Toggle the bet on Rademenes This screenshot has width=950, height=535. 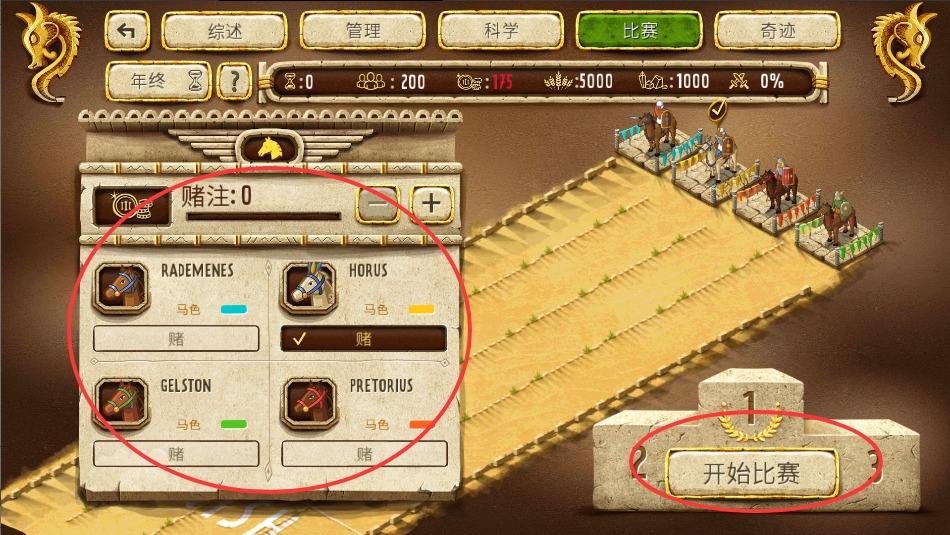176,338
